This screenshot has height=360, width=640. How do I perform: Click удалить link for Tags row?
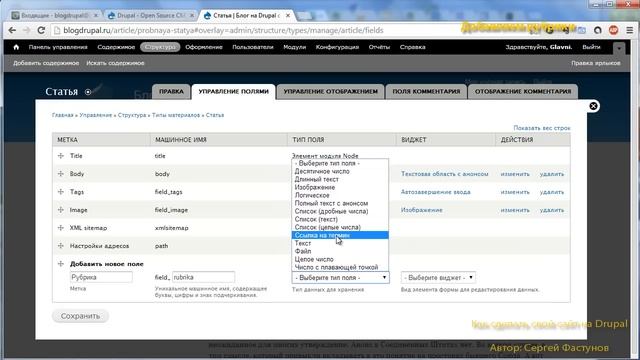pyautogui.click(x=552, y=192)
